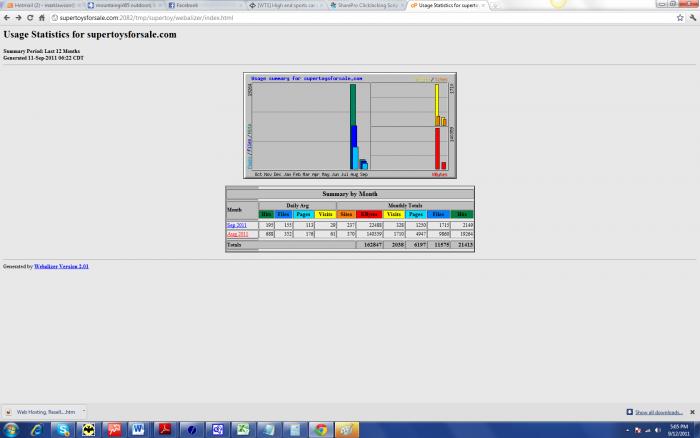Viewport: 700px width, 438px height.
Task: Follow the Webalizer Version 2.01 link
Action: point(61,267)
